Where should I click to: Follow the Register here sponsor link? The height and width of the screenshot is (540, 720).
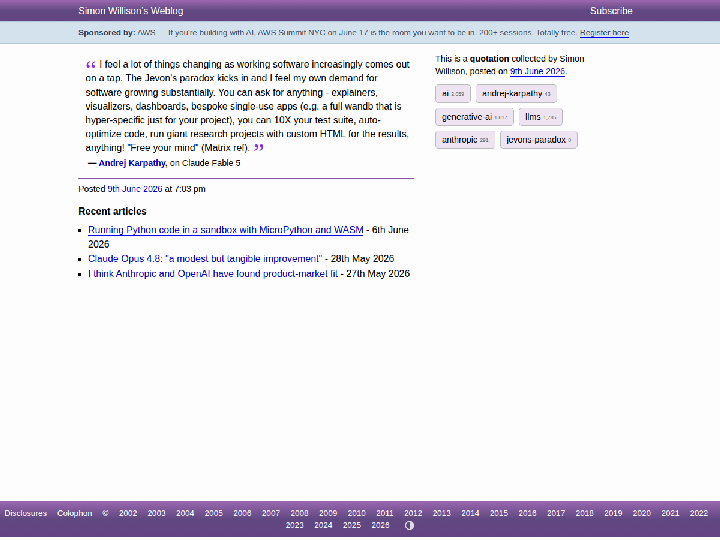pos(604,33)
